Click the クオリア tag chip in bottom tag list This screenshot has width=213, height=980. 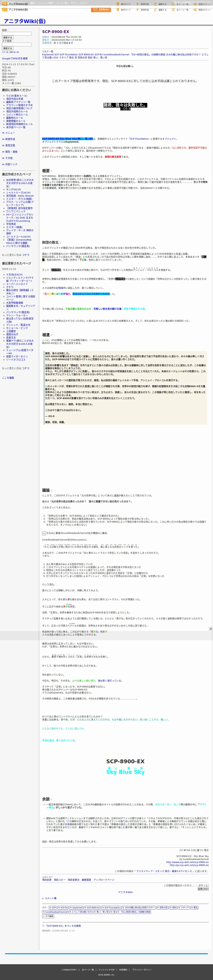tap(184, 908)
